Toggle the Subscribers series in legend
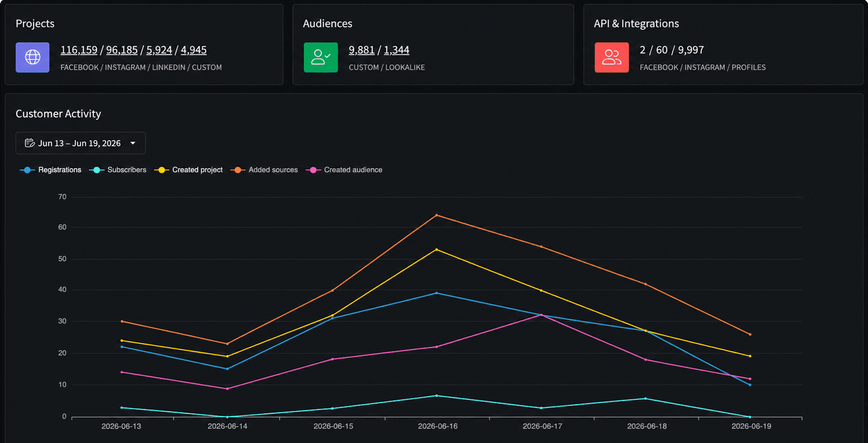Image resolution: width=868 pixels, height=443 pixels. point(118,170)
